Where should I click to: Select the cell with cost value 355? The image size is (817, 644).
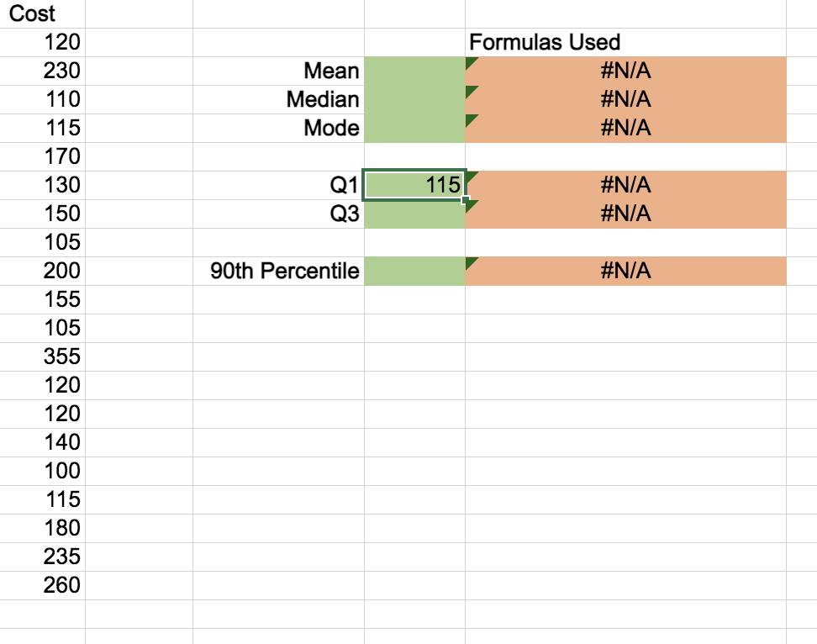tap(42, 357)
